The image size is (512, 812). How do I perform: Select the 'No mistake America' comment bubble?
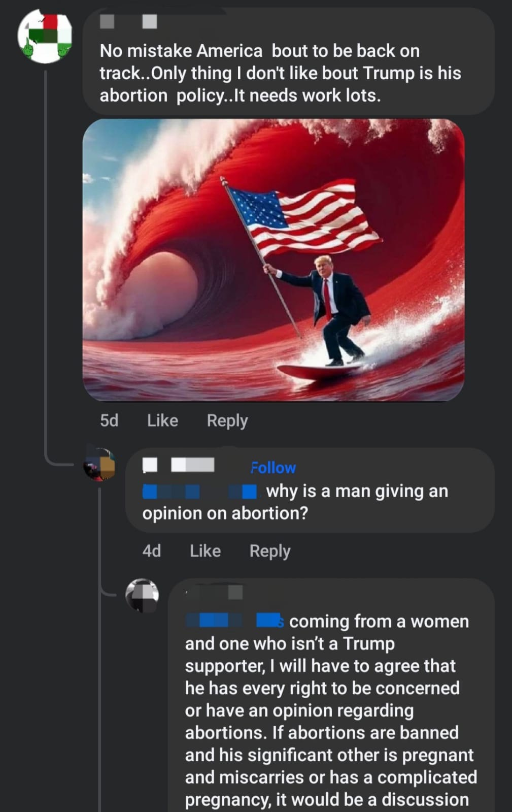coord(288,61)
